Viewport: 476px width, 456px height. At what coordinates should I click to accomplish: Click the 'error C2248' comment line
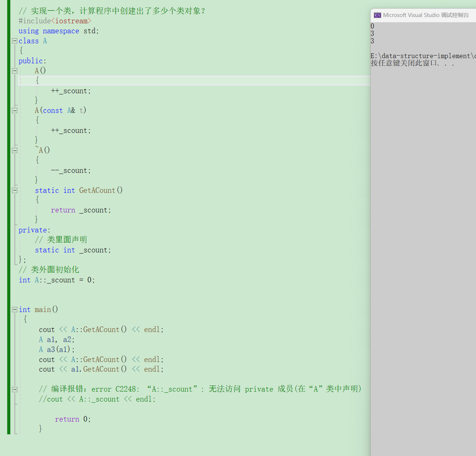pos(200,389)
